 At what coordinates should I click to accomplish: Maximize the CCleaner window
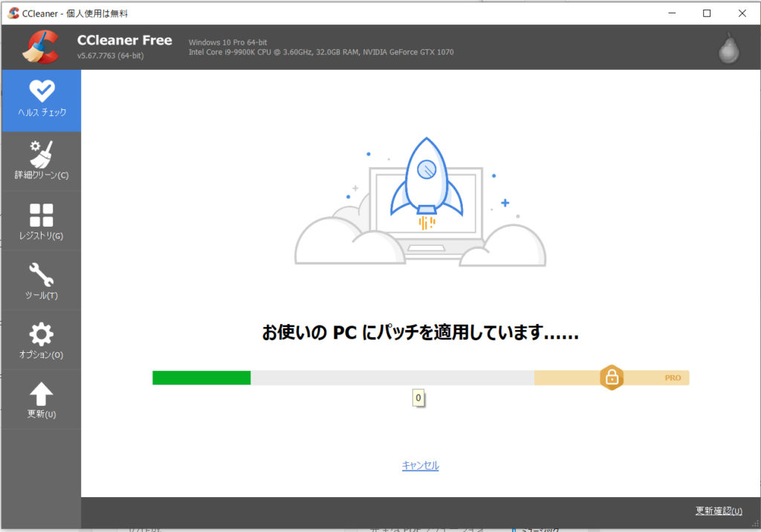point(707,13)
